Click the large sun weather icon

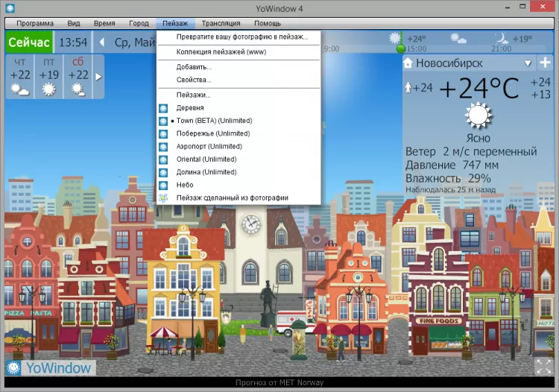[x=478, y=116]
